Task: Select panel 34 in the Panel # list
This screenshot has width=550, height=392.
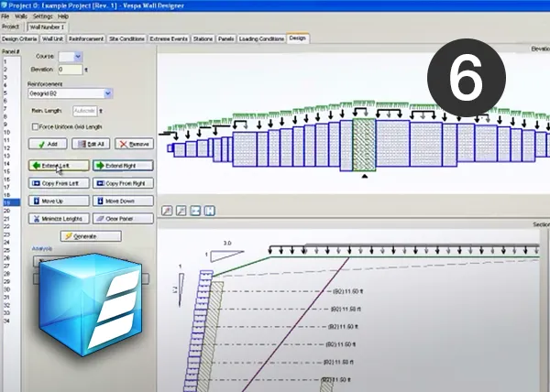Action: 12,321
